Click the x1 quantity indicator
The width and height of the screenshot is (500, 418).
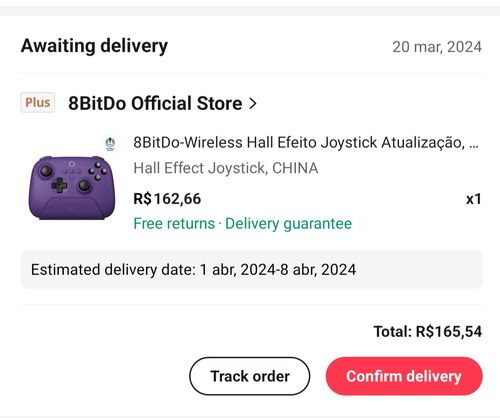click(x=474, y=199)
